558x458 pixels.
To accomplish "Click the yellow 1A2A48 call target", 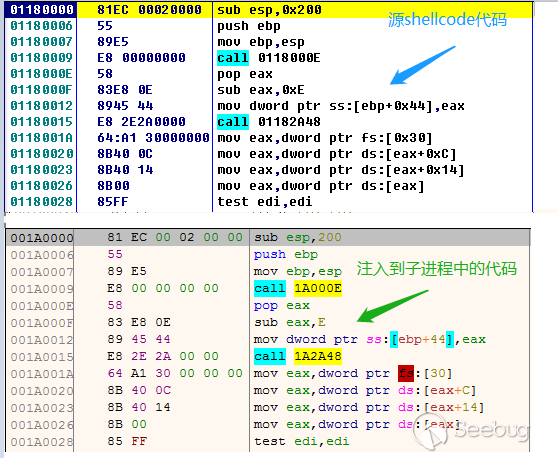I will click(x=318, y=356).
